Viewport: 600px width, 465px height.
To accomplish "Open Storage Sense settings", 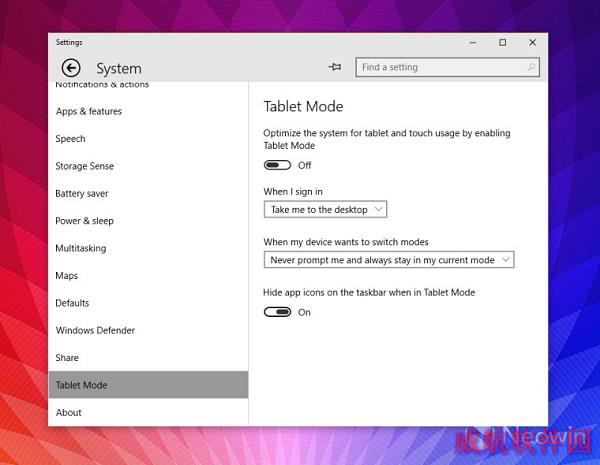I will pos(148,166).
